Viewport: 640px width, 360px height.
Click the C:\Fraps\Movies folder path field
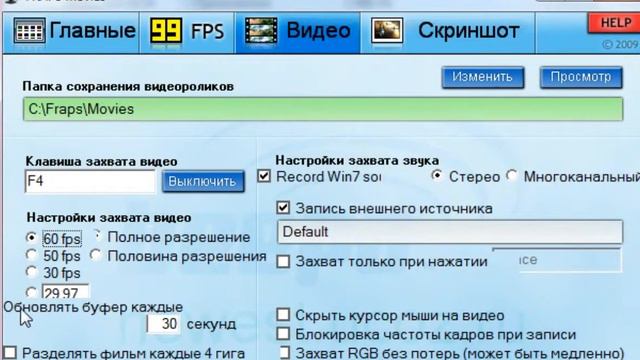tap(323, 109)
